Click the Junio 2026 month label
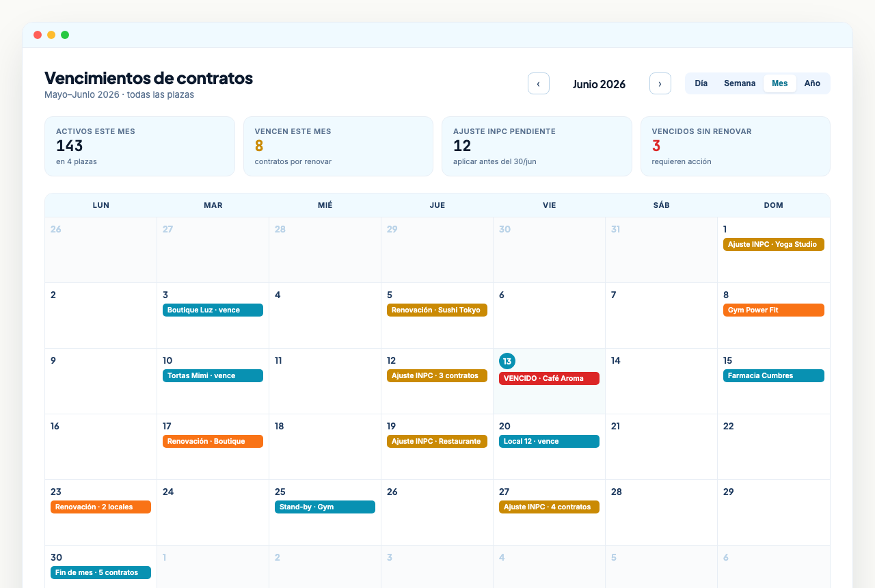The image size is (875, 588). (x=600, y=84)
